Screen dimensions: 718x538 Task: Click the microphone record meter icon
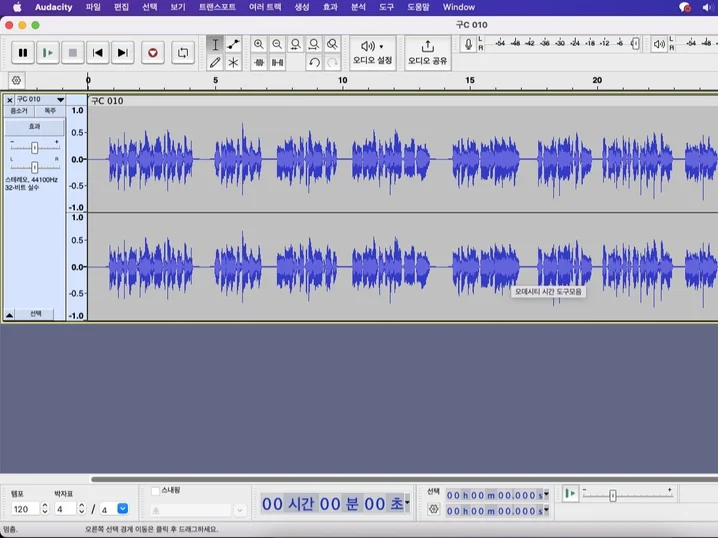click(x=467, y=44)
